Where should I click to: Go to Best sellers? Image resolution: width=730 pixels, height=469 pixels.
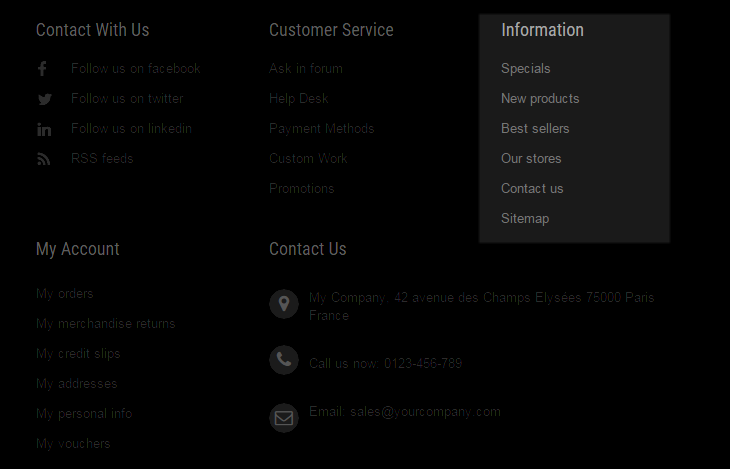pyautogui.click(x=535, y=129)
